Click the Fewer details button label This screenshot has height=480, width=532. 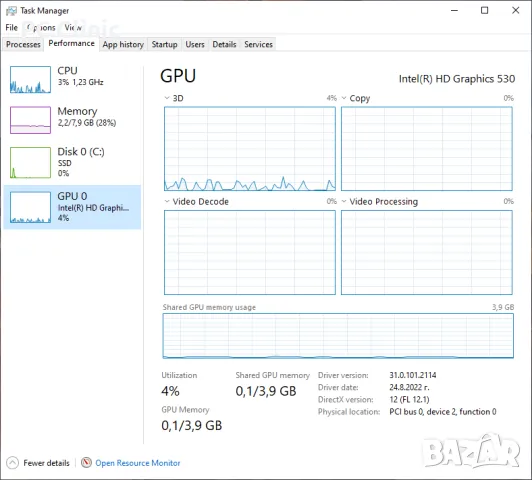[x=46, y=463]
